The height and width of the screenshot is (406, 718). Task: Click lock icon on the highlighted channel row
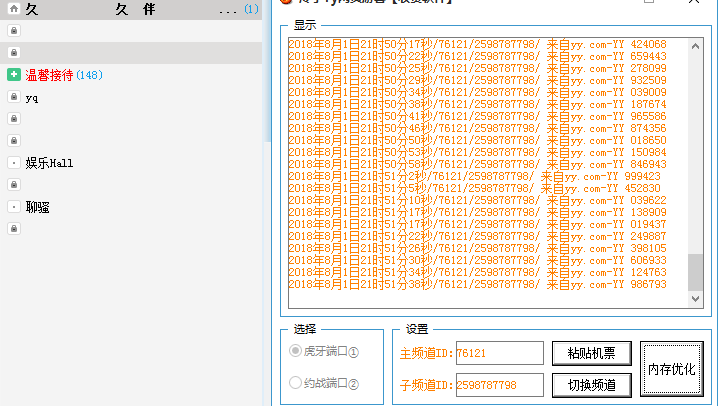click(14, 53)
